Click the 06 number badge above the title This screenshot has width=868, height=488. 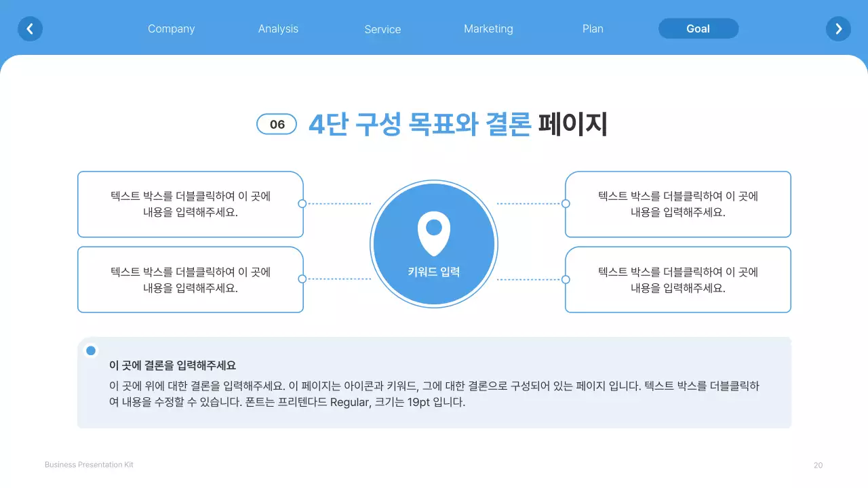(277, 124)
